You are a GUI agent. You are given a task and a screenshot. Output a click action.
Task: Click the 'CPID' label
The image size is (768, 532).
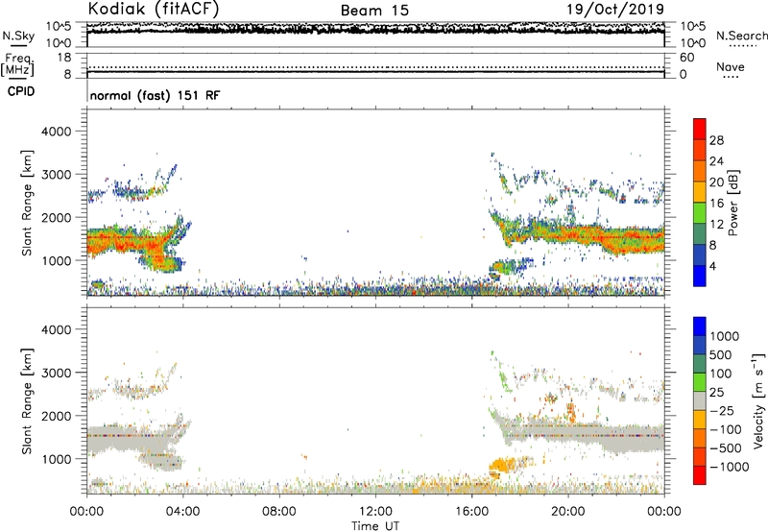21,91
